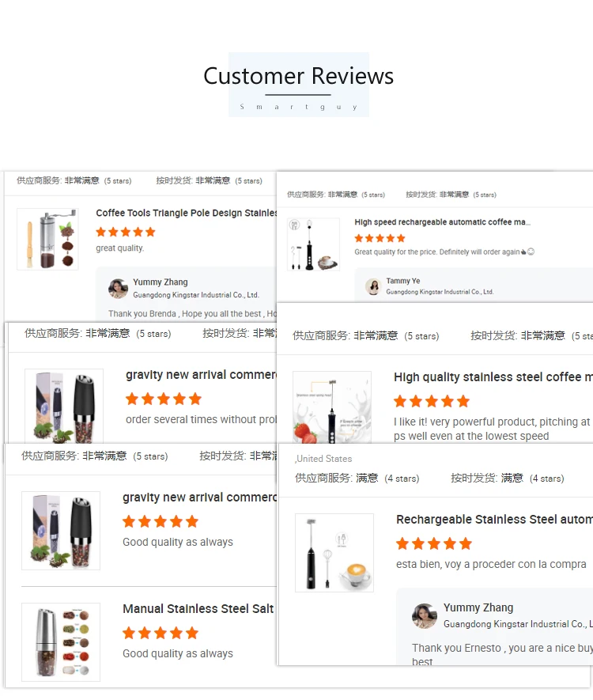This screenshot has width=593, height=700.
Task: Click the strawberry milk frother thumbnail
Action: coord(331,407)
